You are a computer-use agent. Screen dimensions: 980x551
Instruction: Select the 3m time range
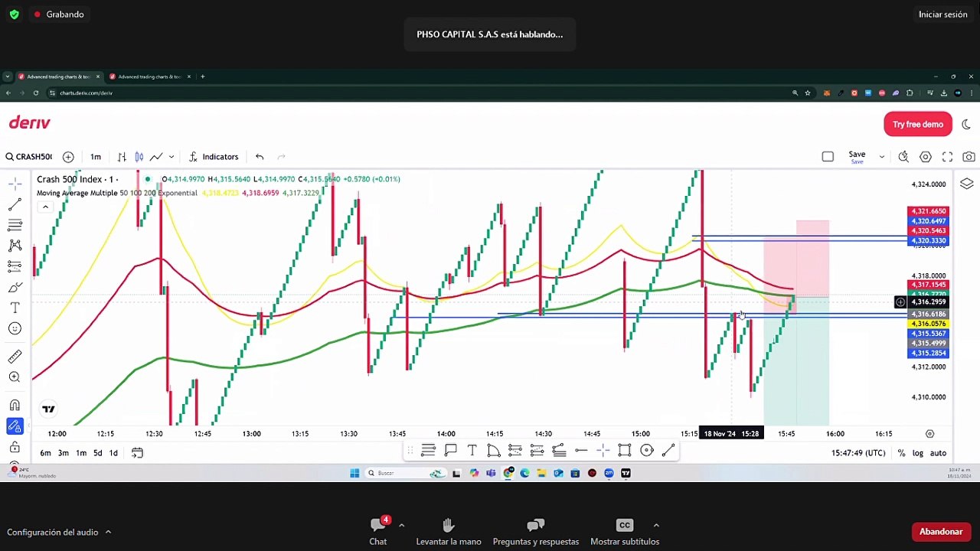pos(63,453)
